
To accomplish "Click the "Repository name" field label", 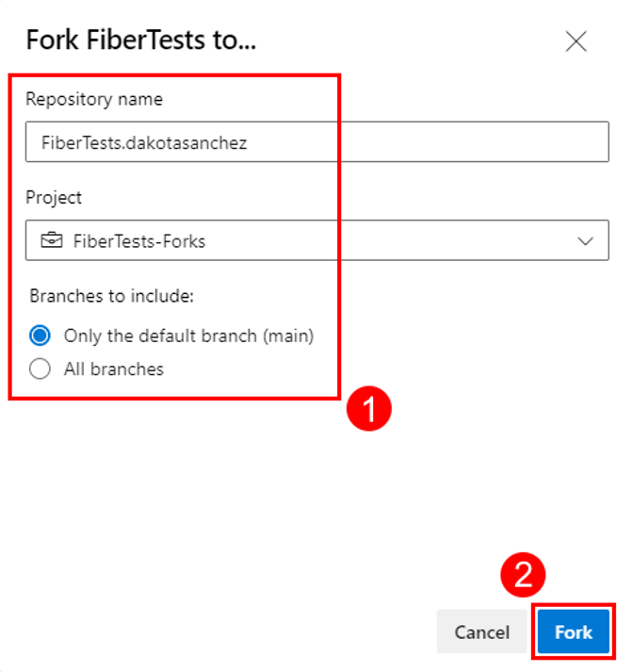I will click(94, 99).
